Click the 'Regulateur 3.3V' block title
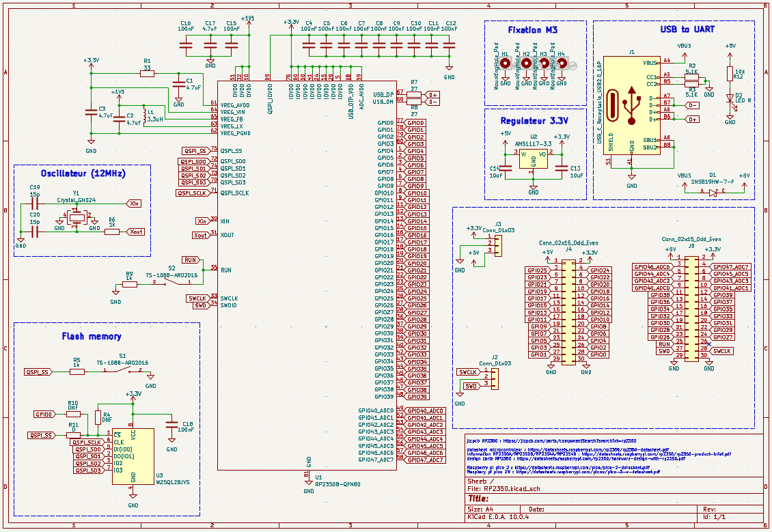772x532 pixels. (x=534, y=121)
